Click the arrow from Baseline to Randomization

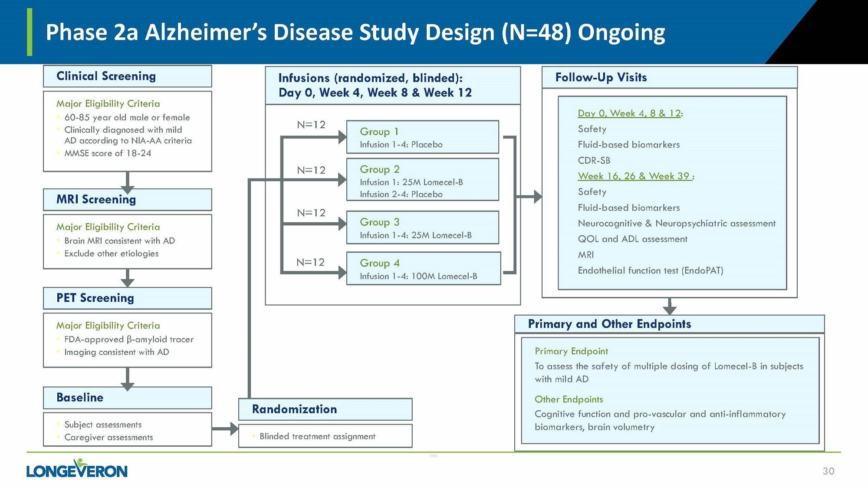tap(226, 429)
